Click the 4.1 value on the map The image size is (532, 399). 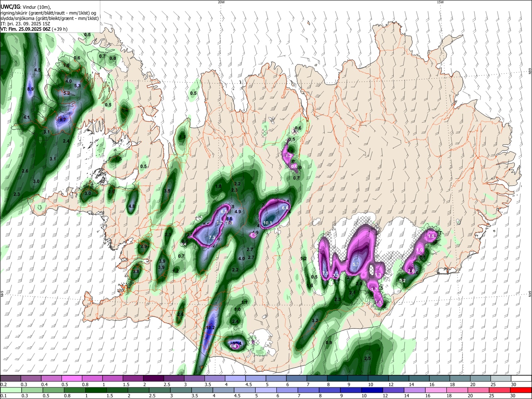[27, 118]
